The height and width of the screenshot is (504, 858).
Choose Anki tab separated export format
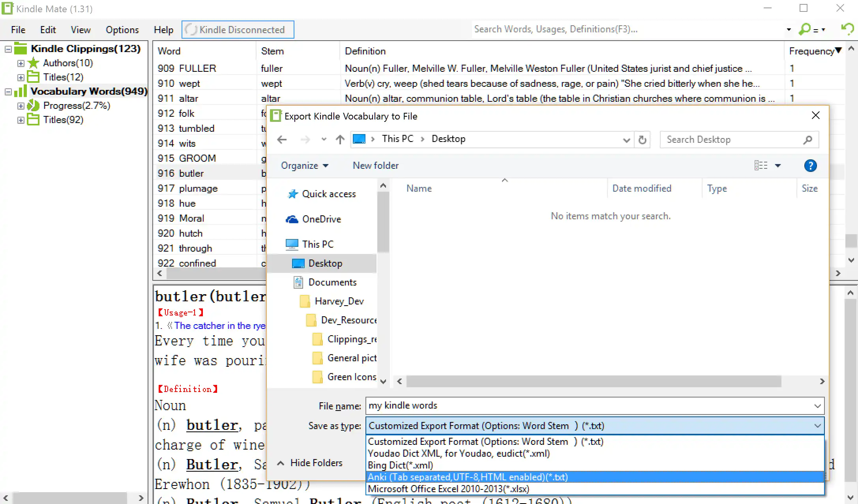pos(595,477)
